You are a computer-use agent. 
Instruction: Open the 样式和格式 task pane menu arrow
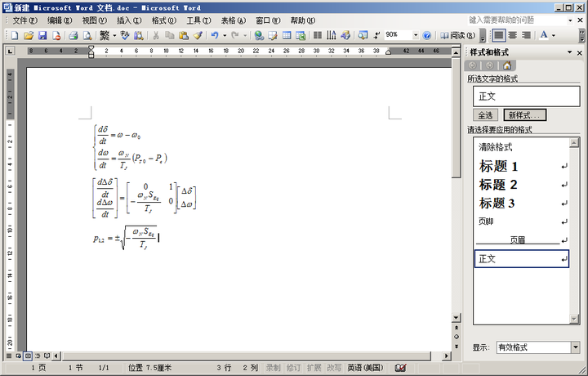[570, 52]
